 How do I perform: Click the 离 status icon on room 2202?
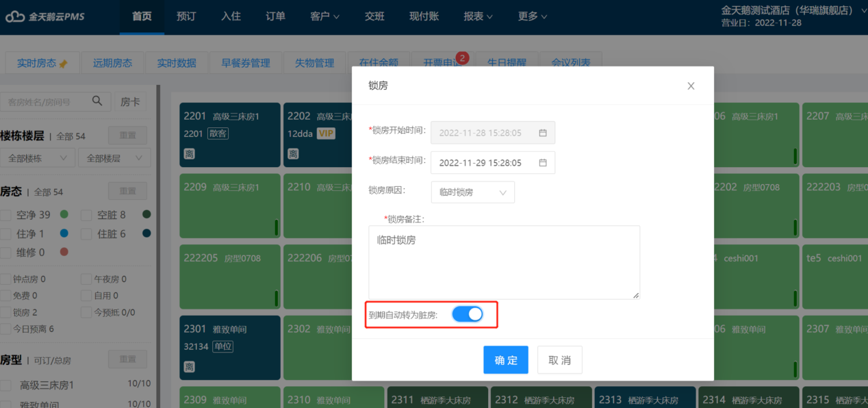[x=293, y=154]
